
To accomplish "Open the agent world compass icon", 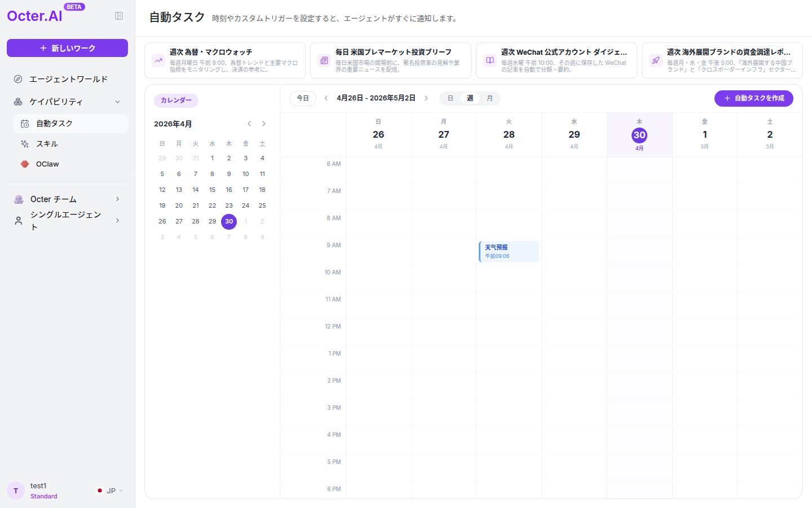I will pyautogui.click(x=18, y=79).
